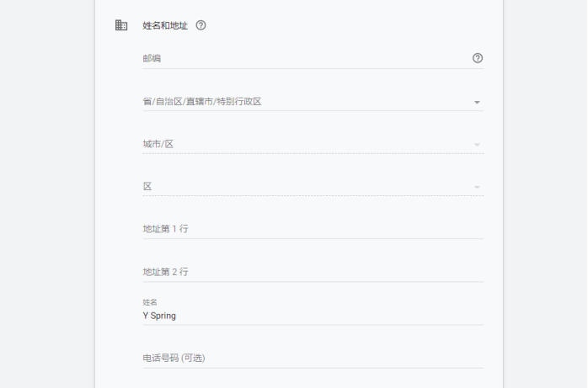The height and width of the screenshot is (388, 588).
Task: Click the small 姓名 floating label
Action: coord(150,302)
